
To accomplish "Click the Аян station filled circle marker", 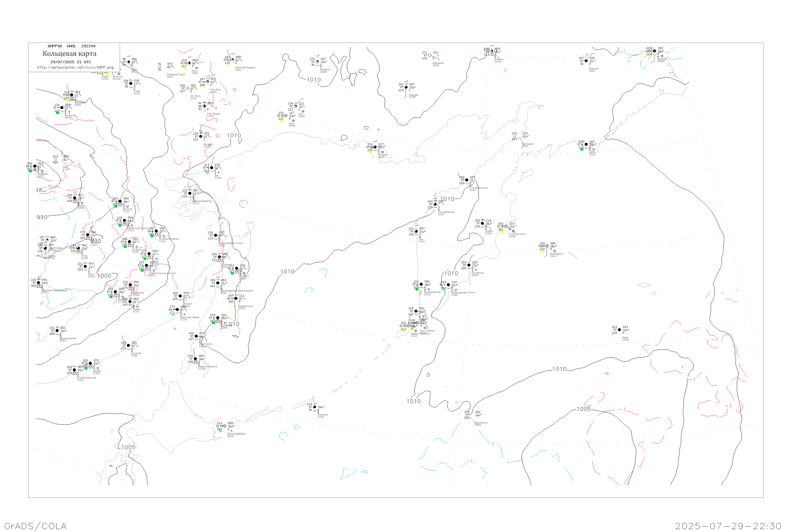I will pos(212,168).
